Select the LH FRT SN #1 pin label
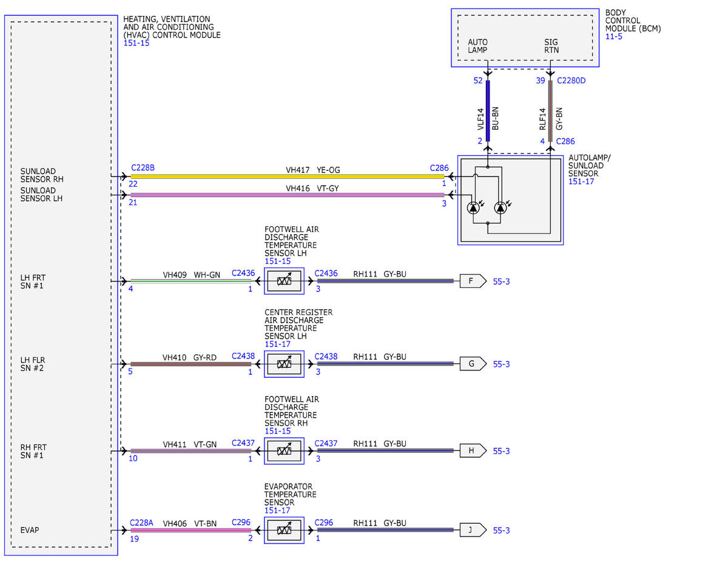This screenshot has height=562, width=728. coord(34,281)
